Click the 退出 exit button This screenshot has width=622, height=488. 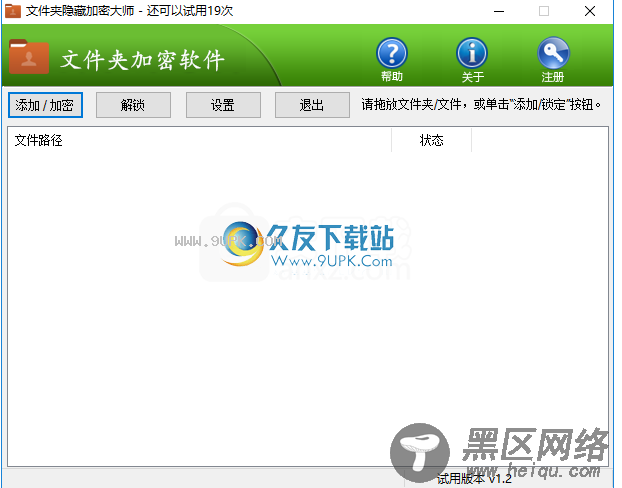(312, 105)
